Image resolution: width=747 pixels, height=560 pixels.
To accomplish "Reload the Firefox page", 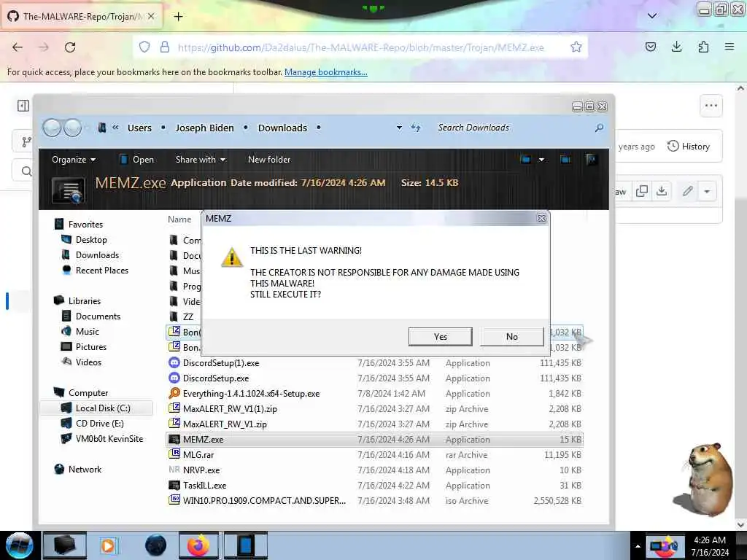I will coord(70,47).
